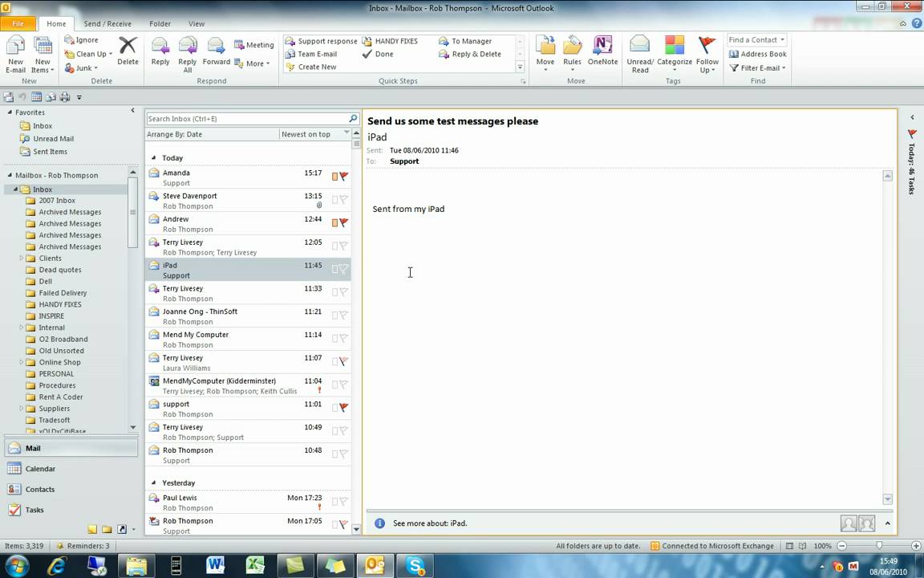The image size is (924, 578).
Task: Click the Find a Contact box
Action: tap(757, 40)
